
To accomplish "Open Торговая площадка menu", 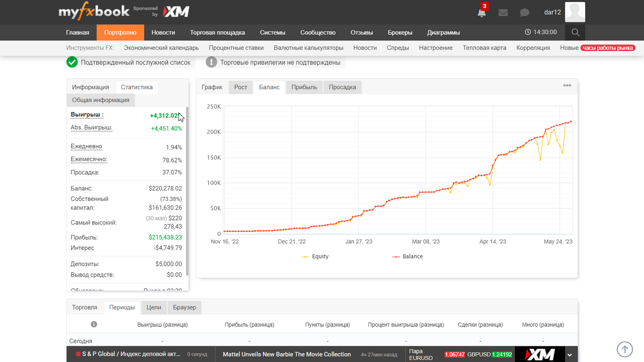I will pyautogui.click(x=217, y=32).
